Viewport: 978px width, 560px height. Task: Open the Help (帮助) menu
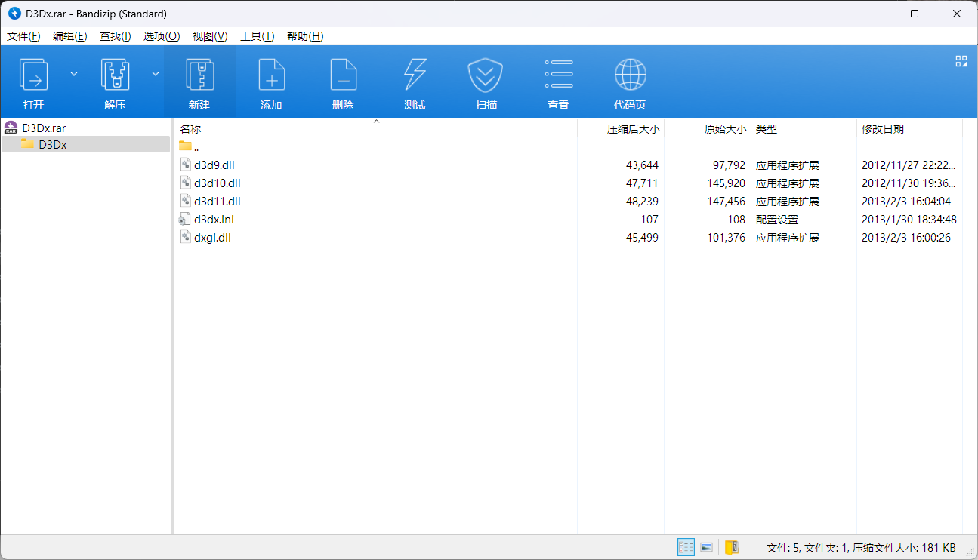[305, 36]
